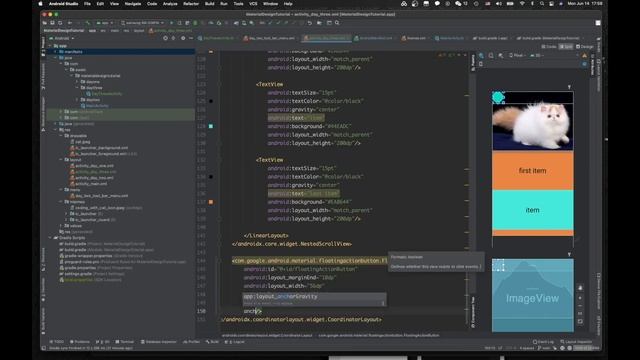640x360 pixels.
Task: Open the Navigate menu
Action: click(133, 4)
